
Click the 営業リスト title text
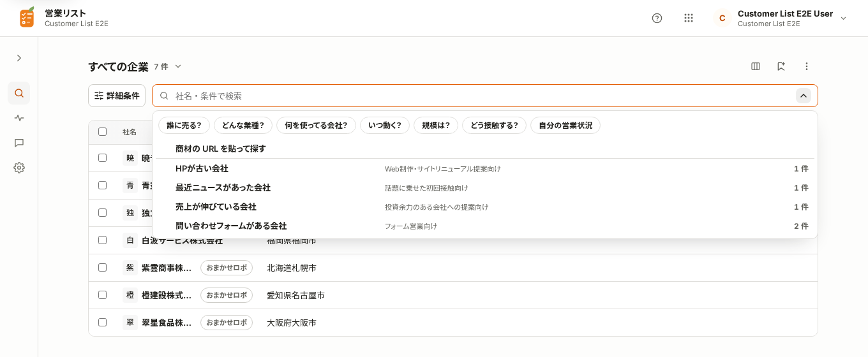pos(65,13)
